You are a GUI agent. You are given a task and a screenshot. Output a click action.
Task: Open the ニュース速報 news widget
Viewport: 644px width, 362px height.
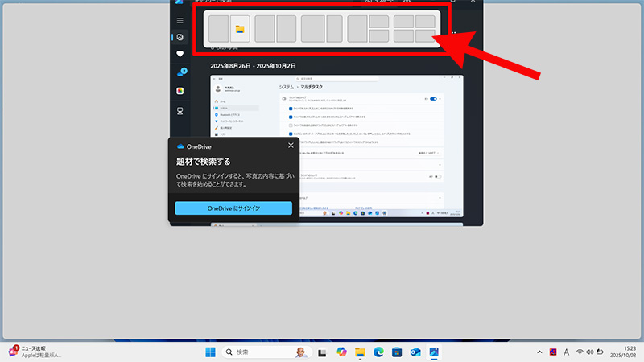coord(36,352)
